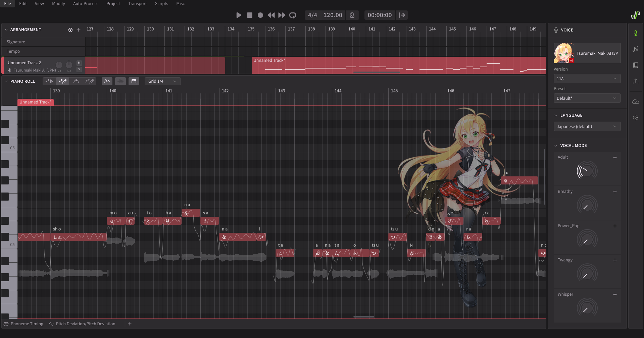Open the Preset Default dropdown
The height and width of the screenshot is (338, 644).
pos(587,98)
